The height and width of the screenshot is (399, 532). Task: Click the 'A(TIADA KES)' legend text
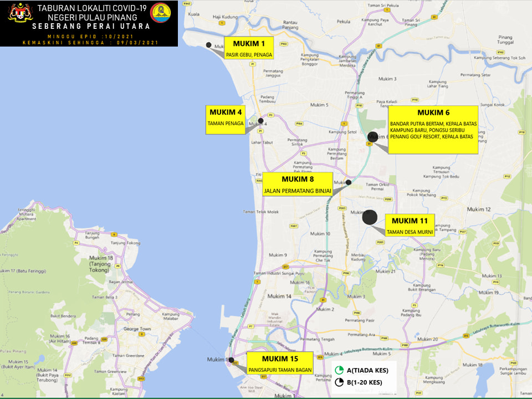point(367,371)
